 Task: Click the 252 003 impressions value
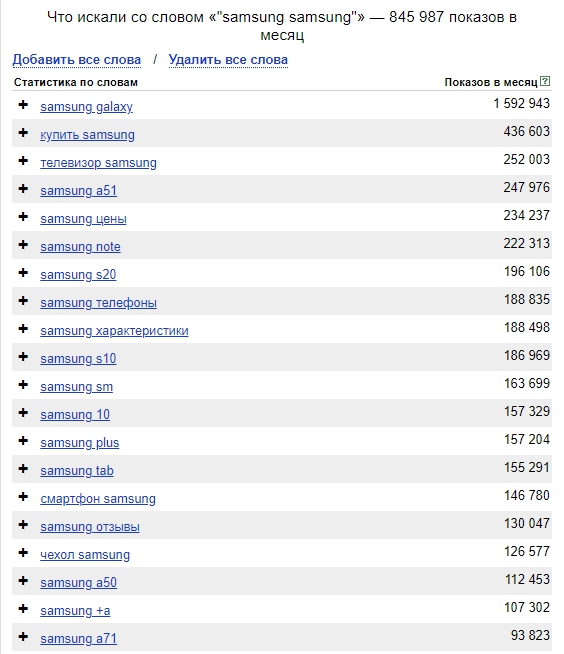tap(526, 159)
